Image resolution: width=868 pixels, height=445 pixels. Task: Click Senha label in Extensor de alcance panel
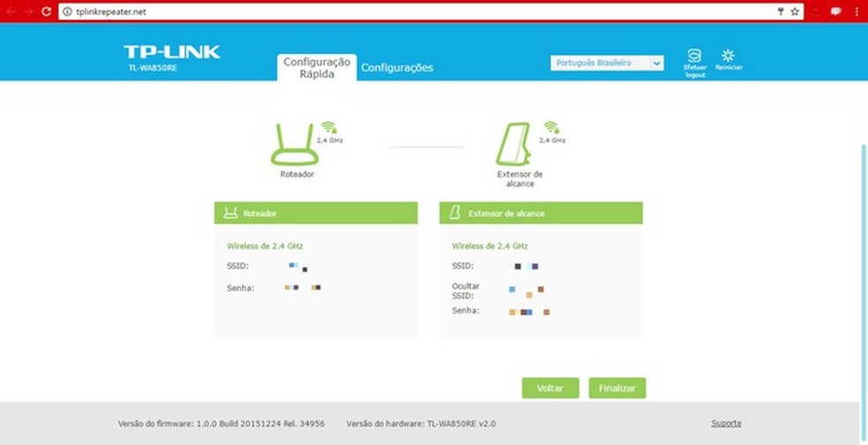coord(466,310)
